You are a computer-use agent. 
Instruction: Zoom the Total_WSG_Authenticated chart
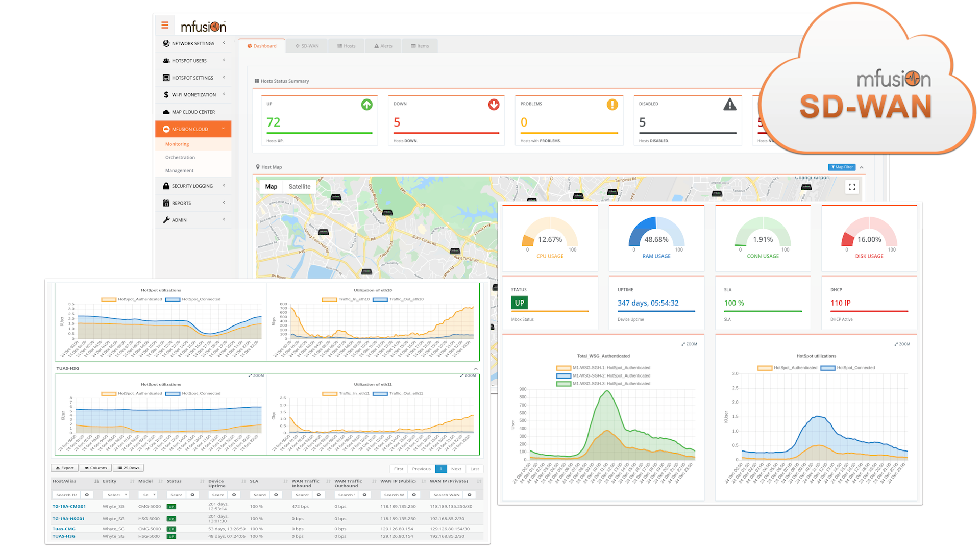pos(689,344)
